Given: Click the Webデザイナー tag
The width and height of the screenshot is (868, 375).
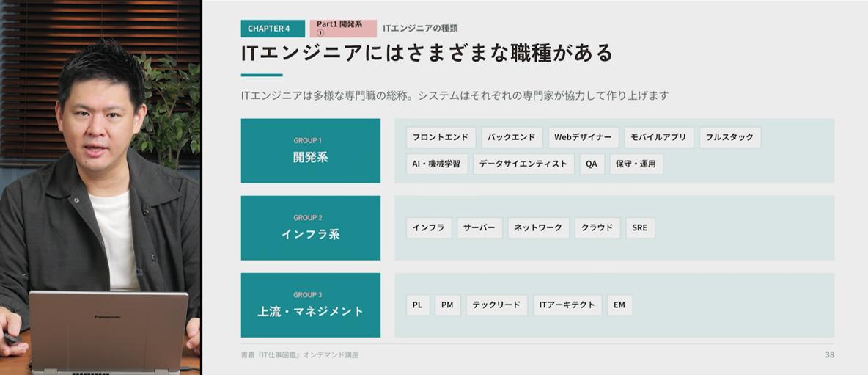Looking at the screenshot, I should click(584, 137).
